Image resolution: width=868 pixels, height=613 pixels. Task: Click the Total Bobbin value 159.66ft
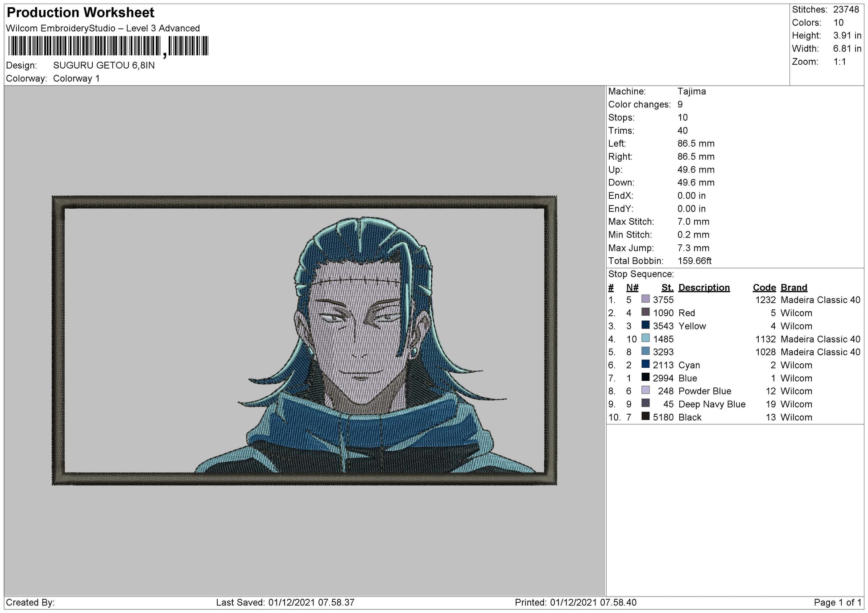[694, 261]
